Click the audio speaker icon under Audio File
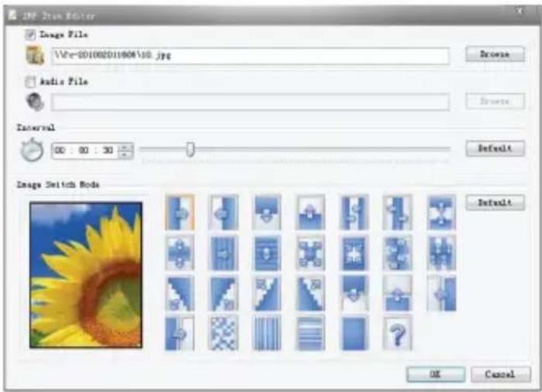The width and height of the screenshot is (542, 392). click(x=35, y=101)
